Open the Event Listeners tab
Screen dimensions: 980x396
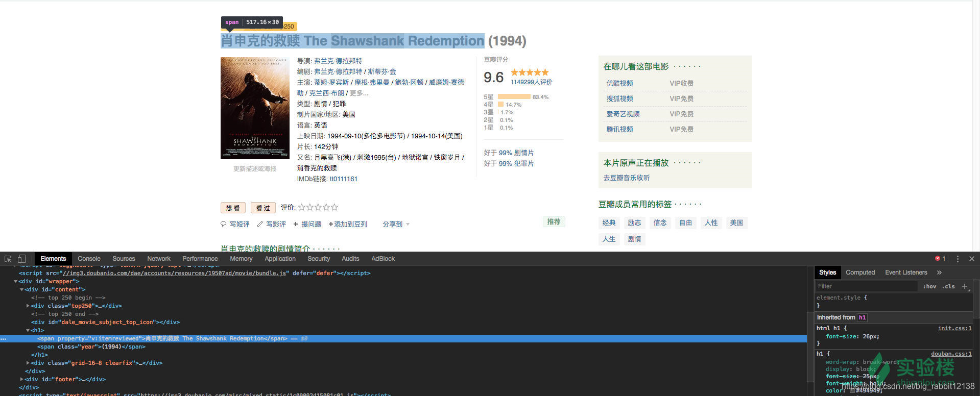[906, 273]
